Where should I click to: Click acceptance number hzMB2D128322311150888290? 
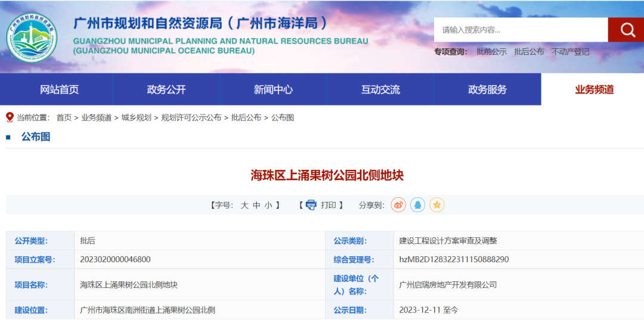[x=454, y=260]
